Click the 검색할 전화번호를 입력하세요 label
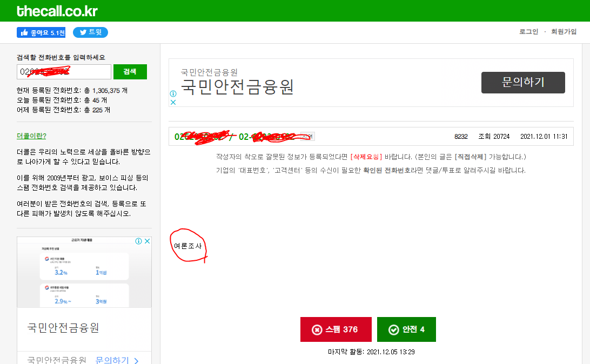The width and height of the screenshot is (590, 364). pos(61,58)
